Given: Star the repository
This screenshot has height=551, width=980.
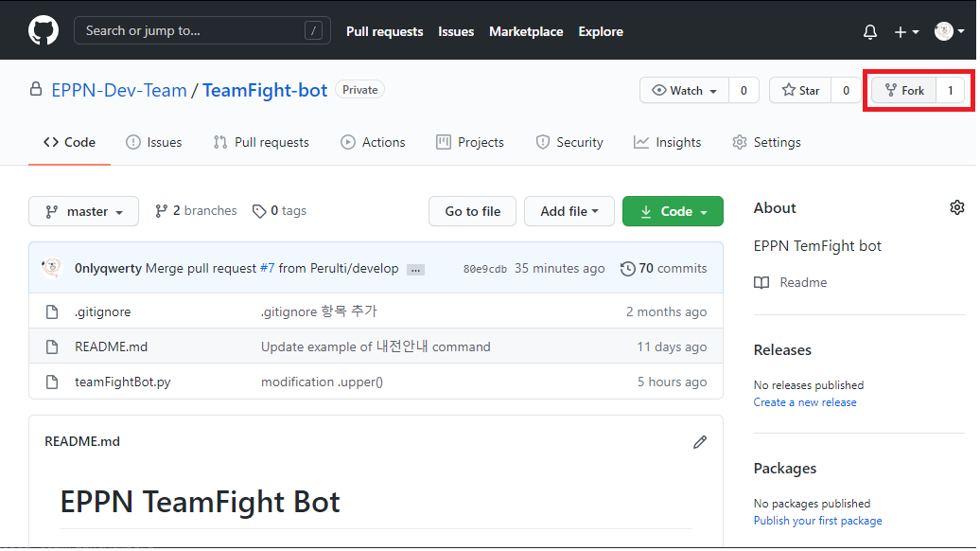Looking at the screenshot, I should 800,91.
